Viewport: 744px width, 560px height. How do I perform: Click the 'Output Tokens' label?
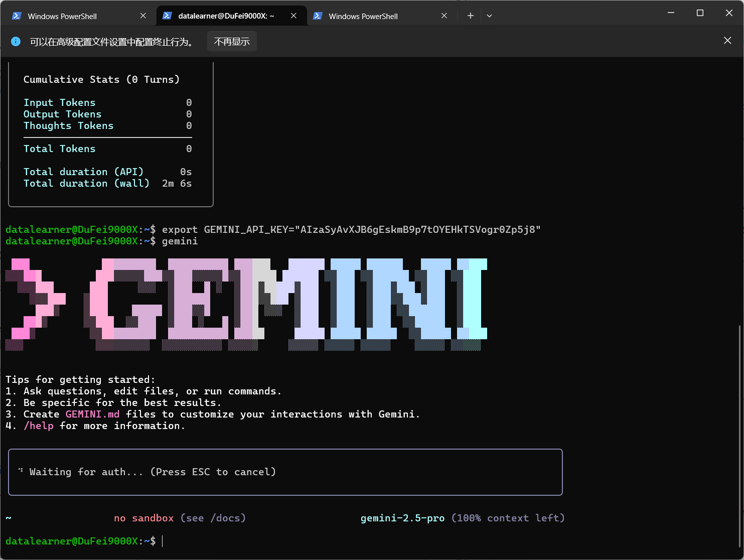coord(62,114)
